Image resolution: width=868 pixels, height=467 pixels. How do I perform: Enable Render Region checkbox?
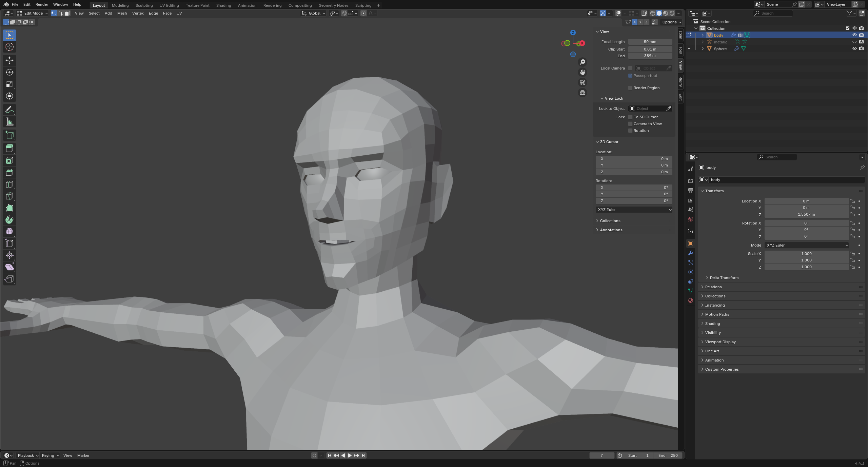click(630, 88)
